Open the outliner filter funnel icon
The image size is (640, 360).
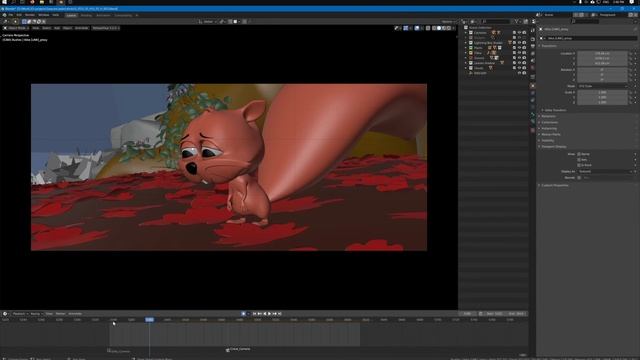click(x=517, y=21)
